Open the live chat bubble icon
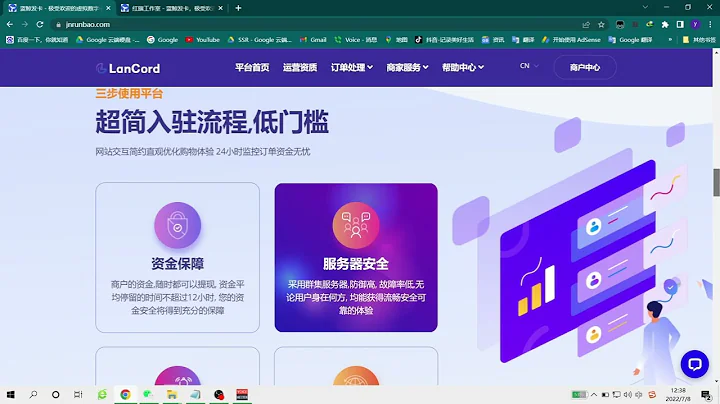This screenshot has height=404, width=720. [694, 364]
